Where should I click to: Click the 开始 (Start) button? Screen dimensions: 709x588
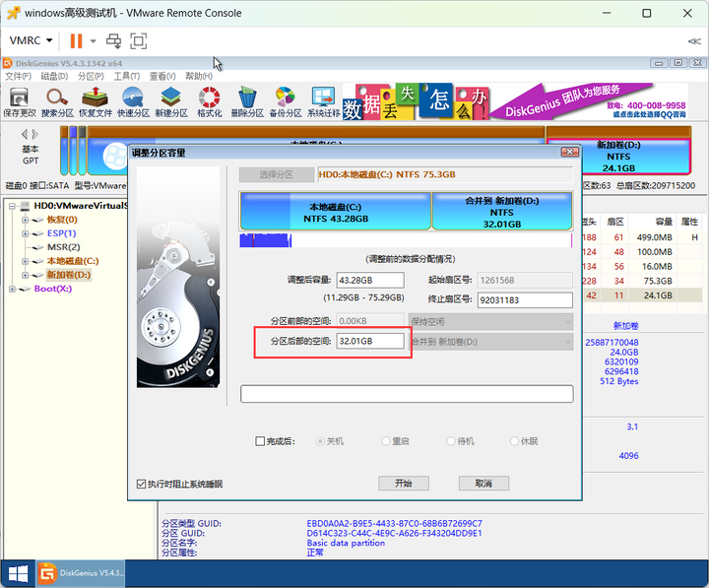point(404,483)
